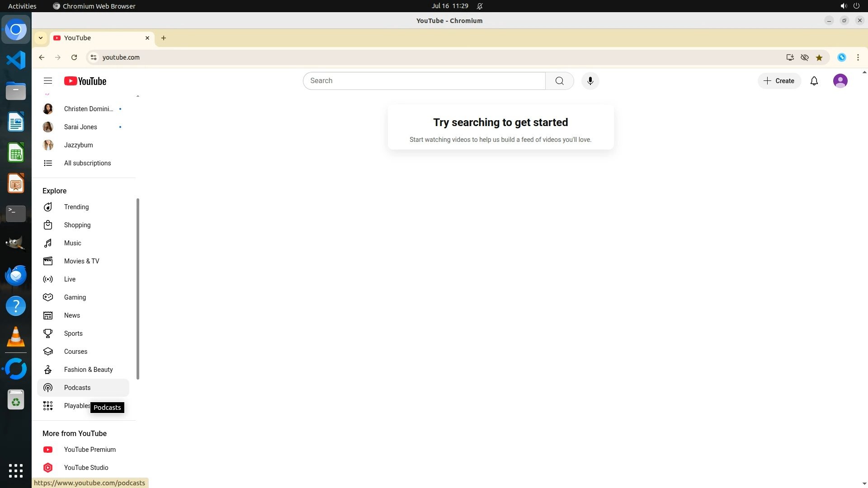Toggle system notifications bell in top bar

[x=480, y=6]
